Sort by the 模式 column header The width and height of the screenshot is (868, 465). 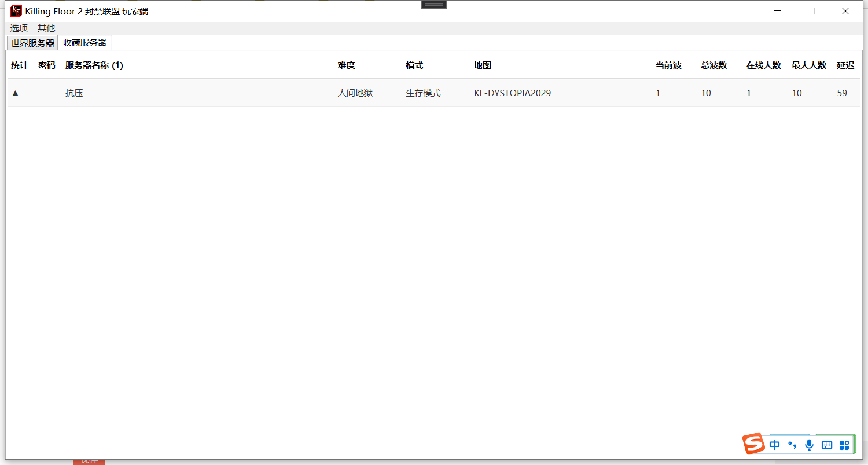pyautogui.click(x=414, y=65)
